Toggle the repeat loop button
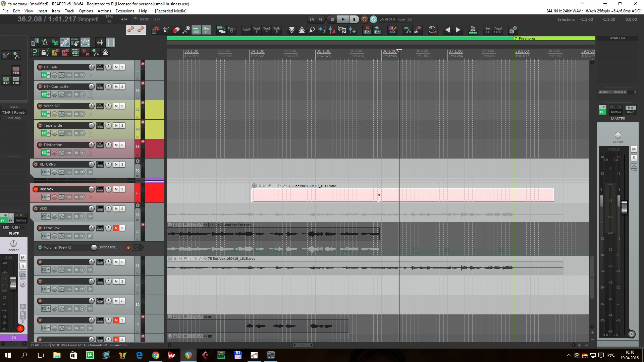The height and width of the screenshot is (362, 644). coord(373,19)
